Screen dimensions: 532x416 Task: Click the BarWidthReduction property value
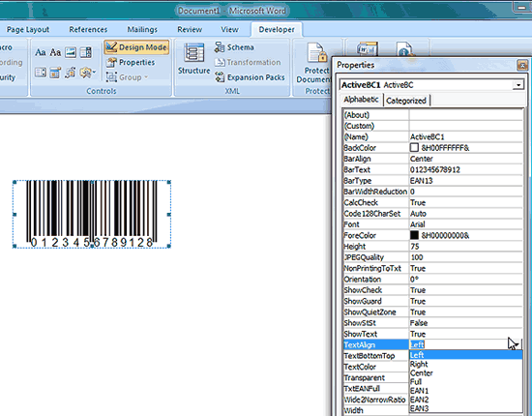point(466,192)
